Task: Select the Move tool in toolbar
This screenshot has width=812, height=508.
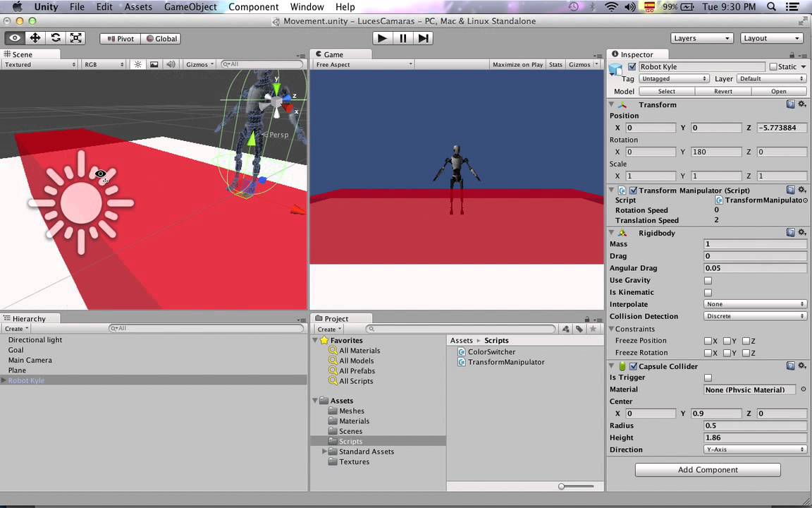Action: tap(35, 38)
